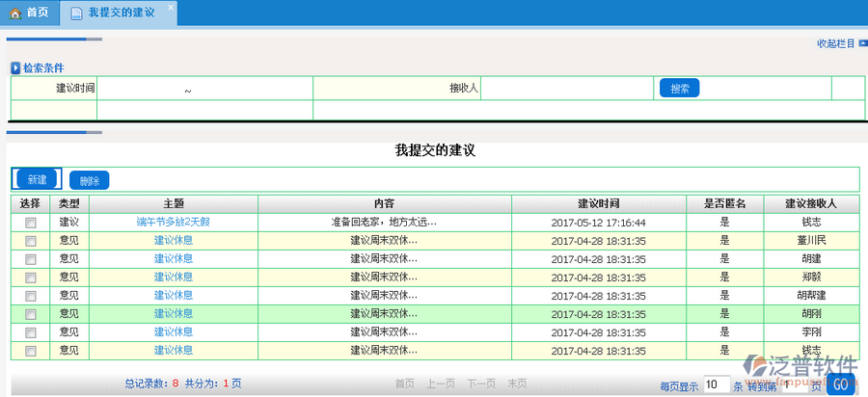Click the 新建 button

(x=37, y=179)
